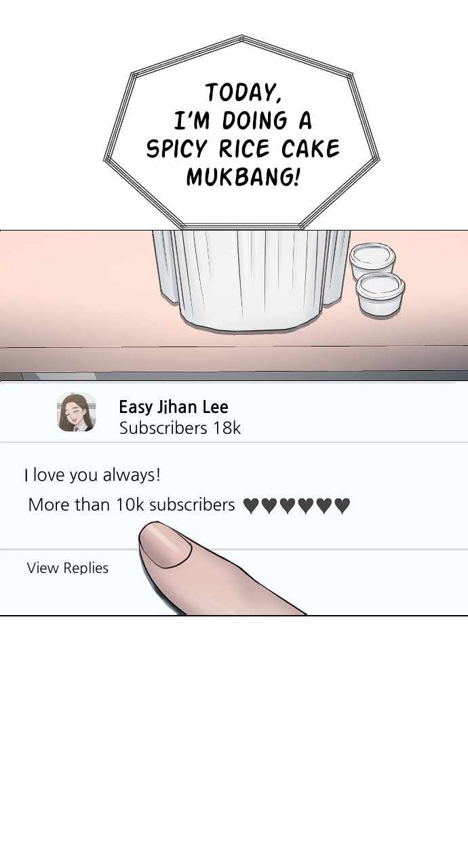The image size is (468, 868).
Task: Expand View Replies under the comment
Action: point(67,568)
